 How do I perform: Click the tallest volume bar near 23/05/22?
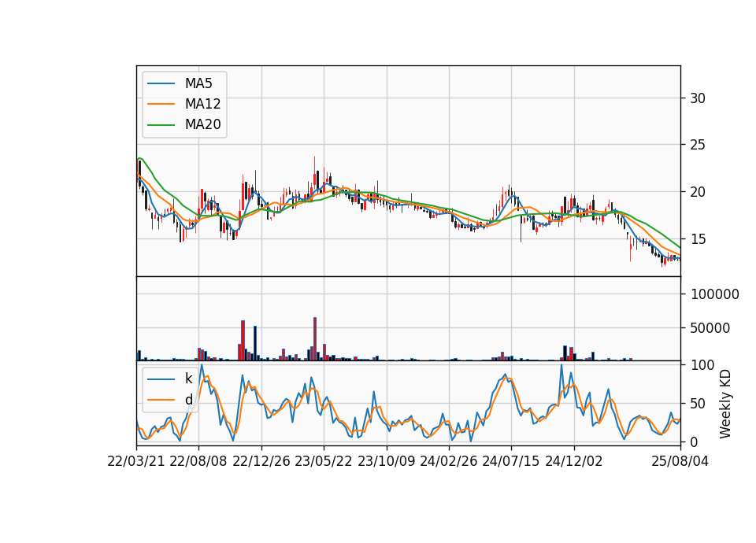coord(315,338)
